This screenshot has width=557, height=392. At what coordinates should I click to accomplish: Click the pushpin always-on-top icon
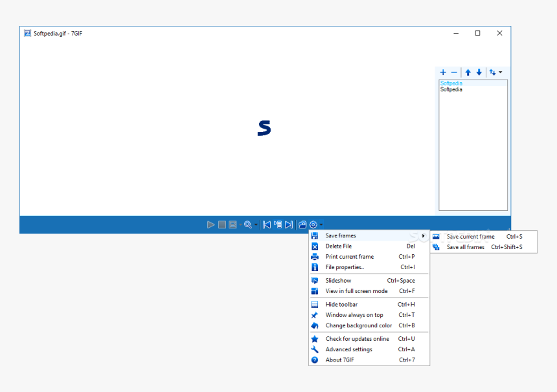(315, 315)
